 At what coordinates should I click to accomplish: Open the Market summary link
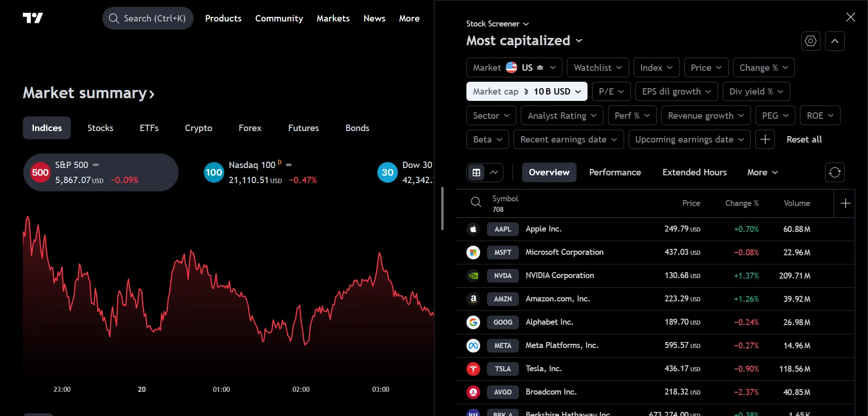click(89, 93)
